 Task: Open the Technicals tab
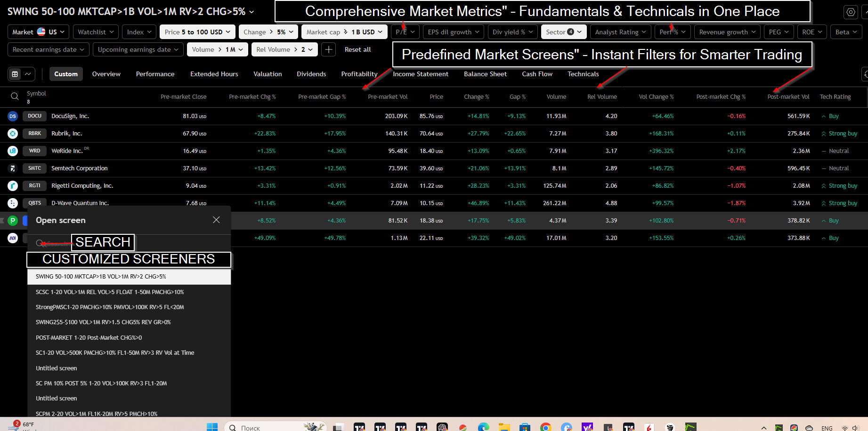pyautogui.click(x=583, y=74)
